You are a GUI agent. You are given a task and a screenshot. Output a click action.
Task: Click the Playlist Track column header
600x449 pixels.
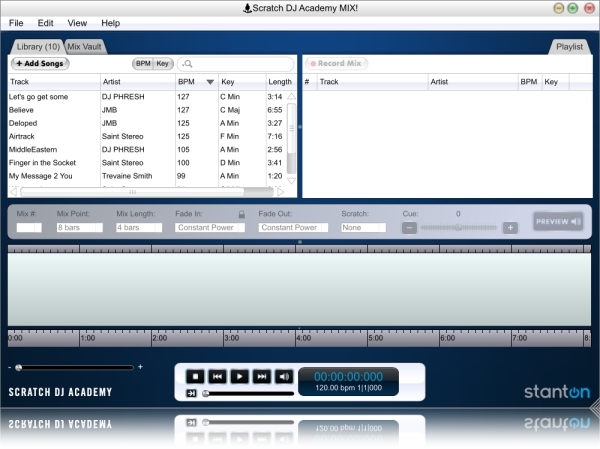pyautogui.click(x=372, y=82)
